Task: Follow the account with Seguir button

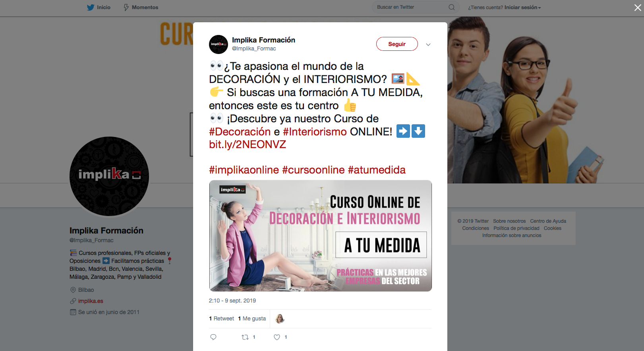Action: 397,44
